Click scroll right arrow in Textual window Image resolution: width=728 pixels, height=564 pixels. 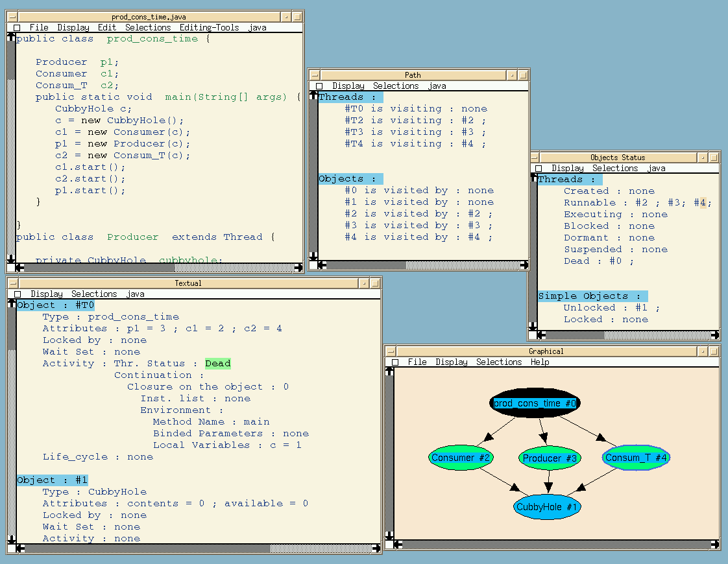376,548
